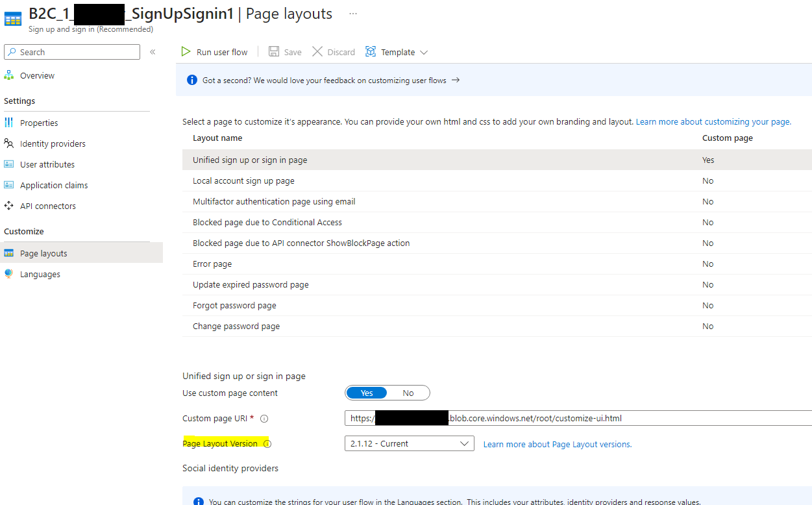Open Learn more about Page Layout versions link
The height and width of the screenshot is (505, 812).
(x=558, y=445)
